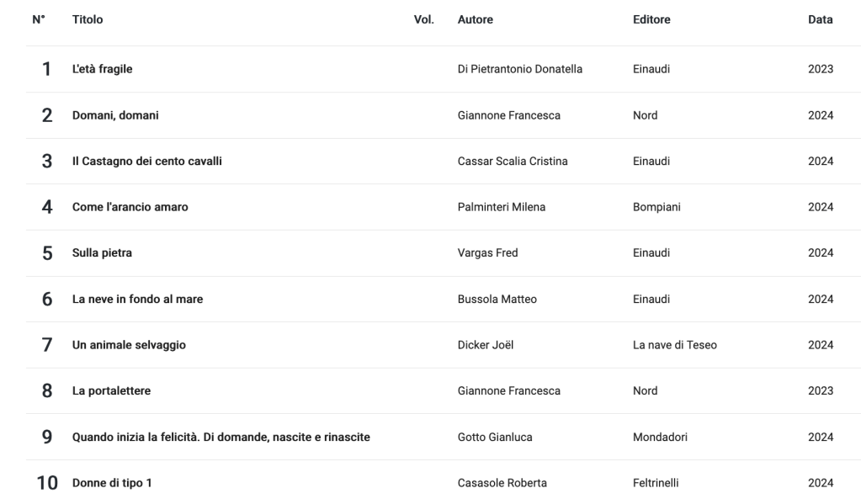
Task: Click the title "Donne di tipo 1"
Action: pos(112,483)
